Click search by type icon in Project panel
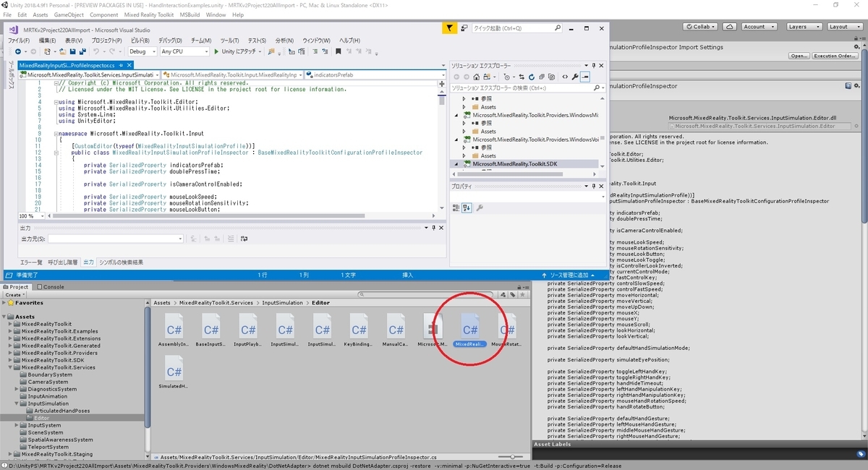Image resolution: width=868 pixels, height=470 pixels. [503, 295]
